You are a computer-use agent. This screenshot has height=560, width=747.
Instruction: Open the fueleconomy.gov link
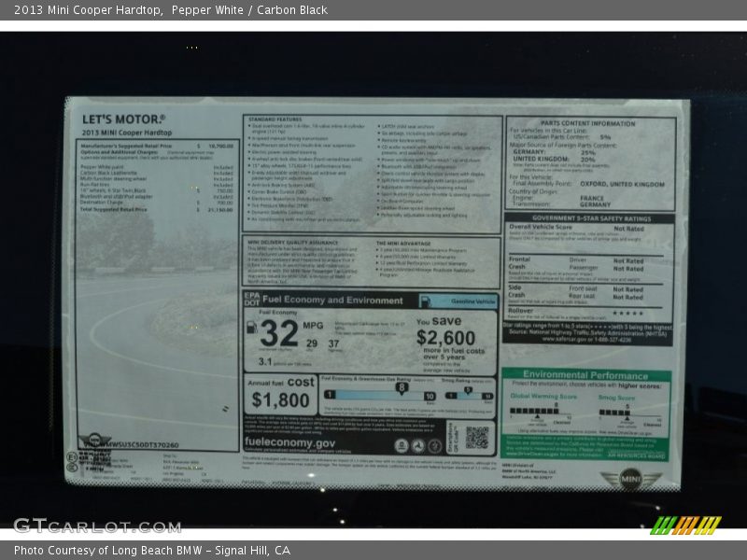[289, 441]
